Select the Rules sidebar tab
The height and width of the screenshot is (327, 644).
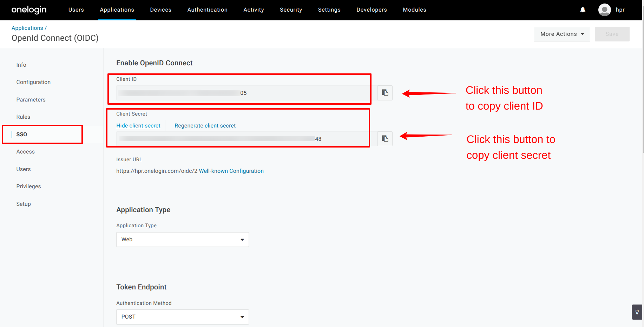(23, 117)
